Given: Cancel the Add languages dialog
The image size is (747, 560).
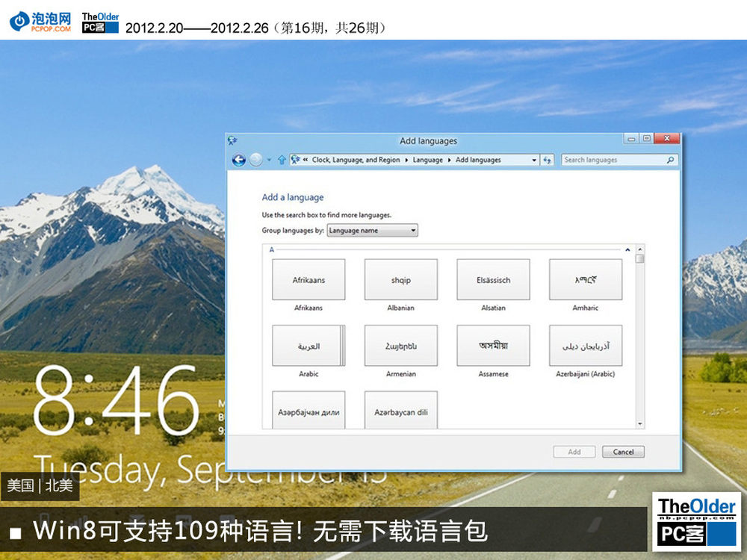Looking at the screenshot, I should coord(623,452).
